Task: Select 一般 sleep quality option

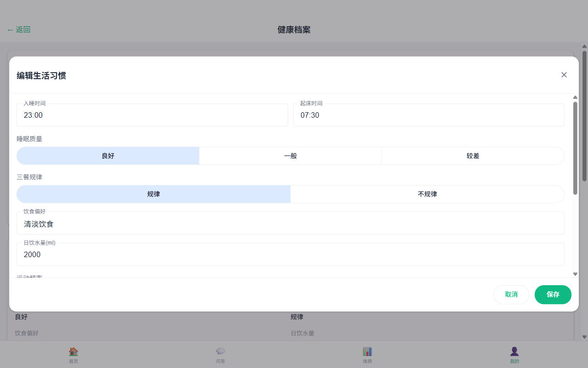Action: [290, 156]
